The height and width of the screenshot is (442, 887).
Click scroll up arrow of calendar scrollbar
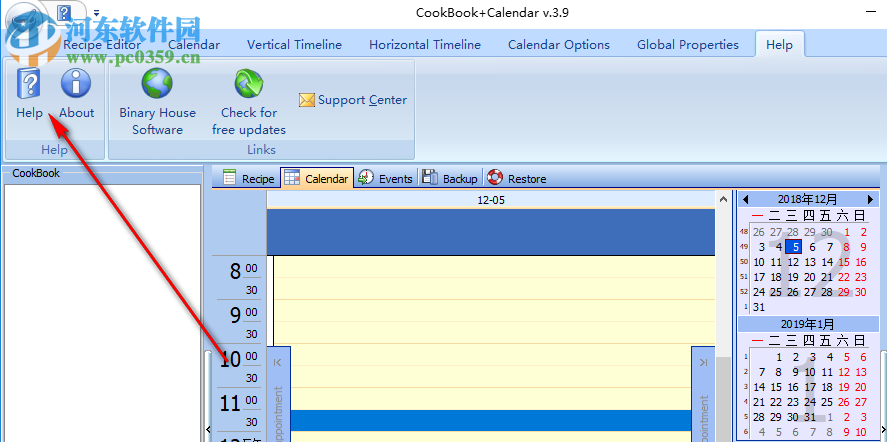[722, 199]
